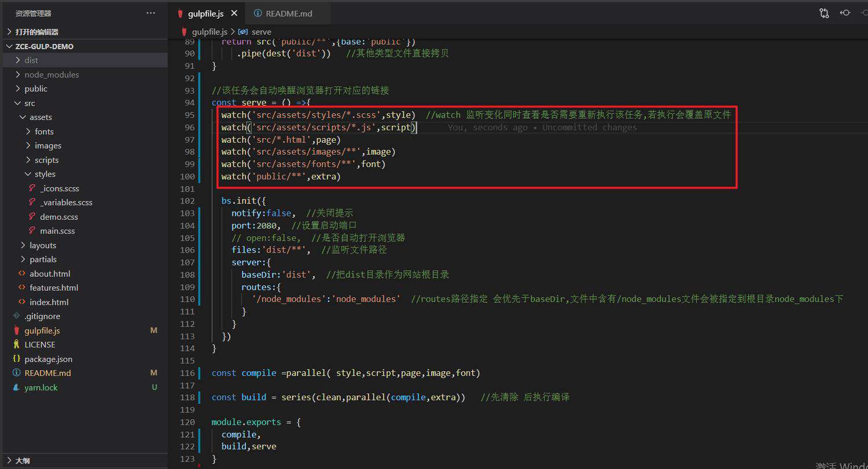Click the Sass icon beside main.scss

32,231
